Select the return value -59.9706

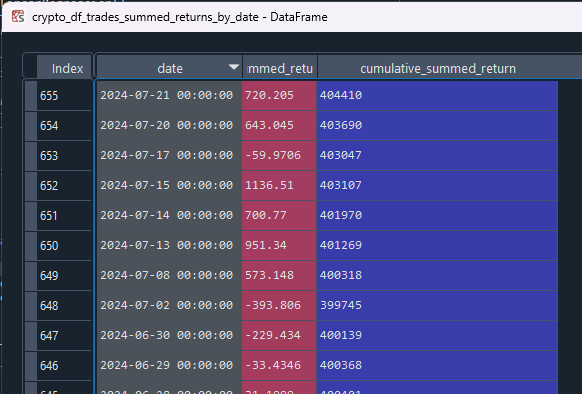pyautogui.click(x=279, y=156)
